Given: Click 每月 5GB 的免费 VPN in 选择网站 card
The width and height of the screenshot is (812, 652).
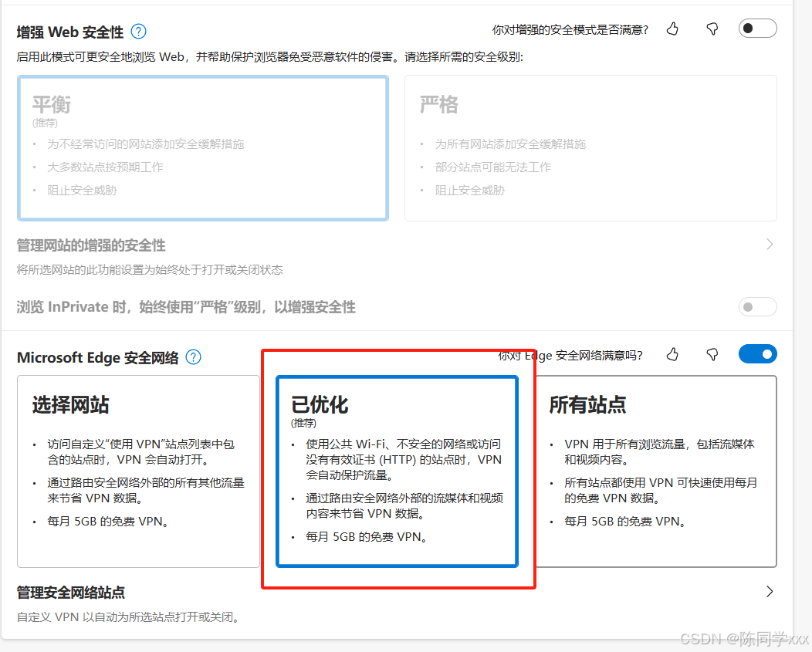Looking at the screenshot, I should tap(108, 522).
